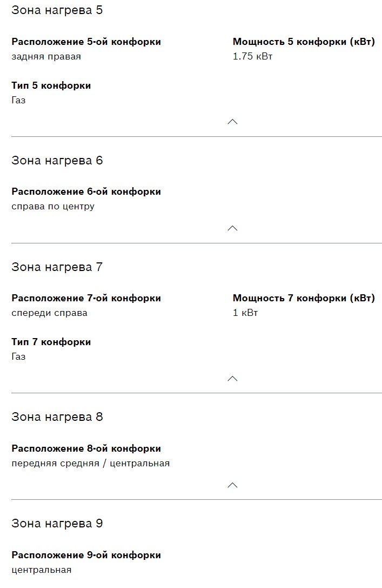Select the Зона нагрева 6 heading
Image resolution: width=382 pixels, height=588 pixels.
tap(57, 161)
